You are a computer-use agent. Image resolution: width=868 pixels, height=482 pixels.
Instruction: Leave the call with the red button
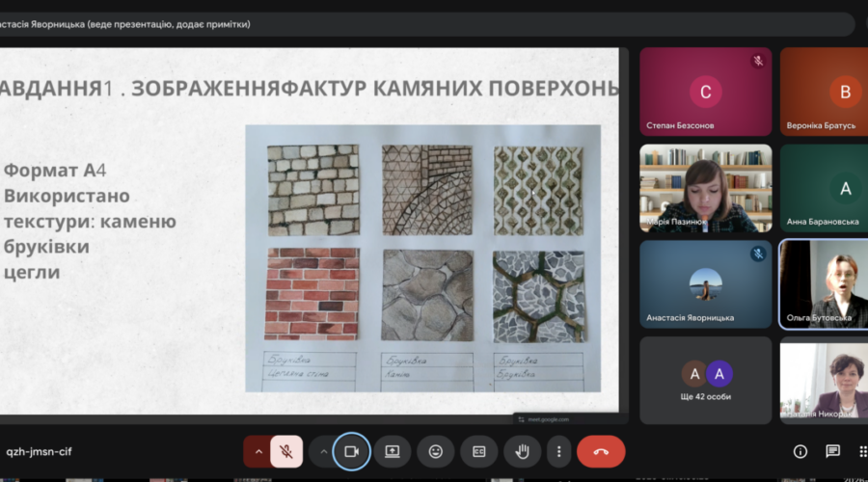point(601,451)
